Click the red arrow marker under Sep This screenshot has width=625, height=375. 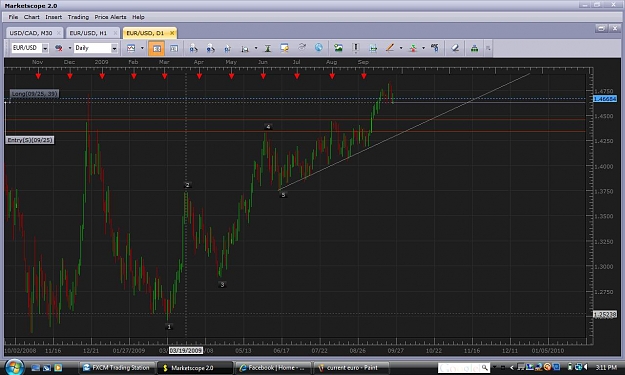click(364, 76)
